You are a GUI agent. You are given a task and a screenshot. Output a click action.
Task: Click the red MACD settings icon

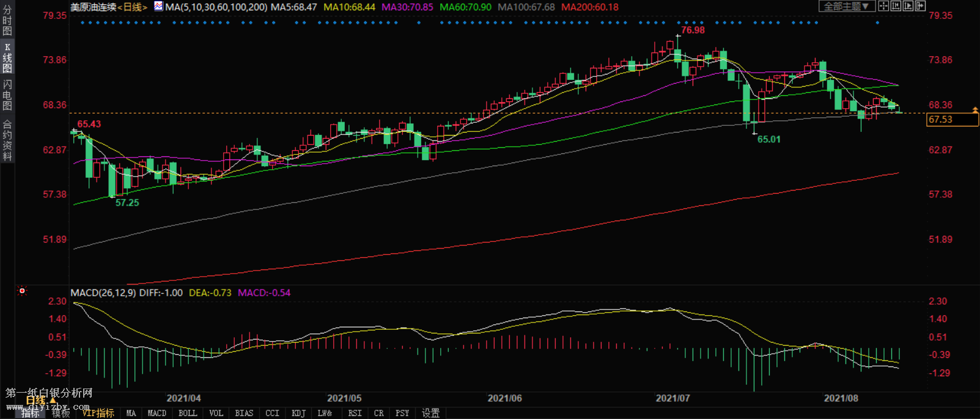click(22, 291)
